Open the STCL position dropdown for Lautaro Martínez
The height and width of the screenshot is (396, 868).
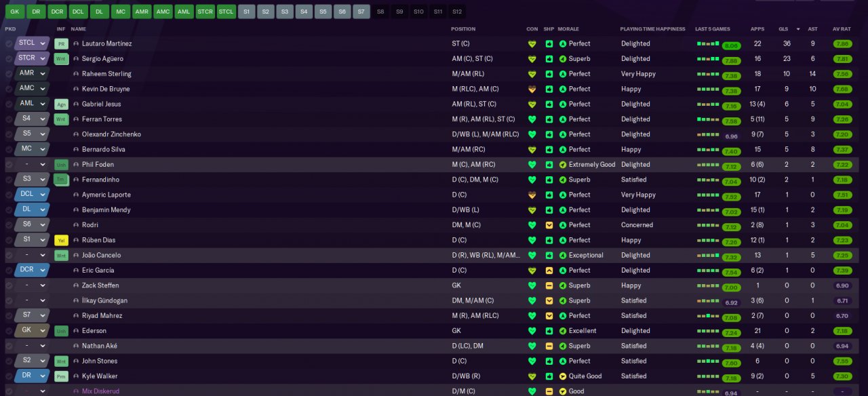(x=32, y=43)
